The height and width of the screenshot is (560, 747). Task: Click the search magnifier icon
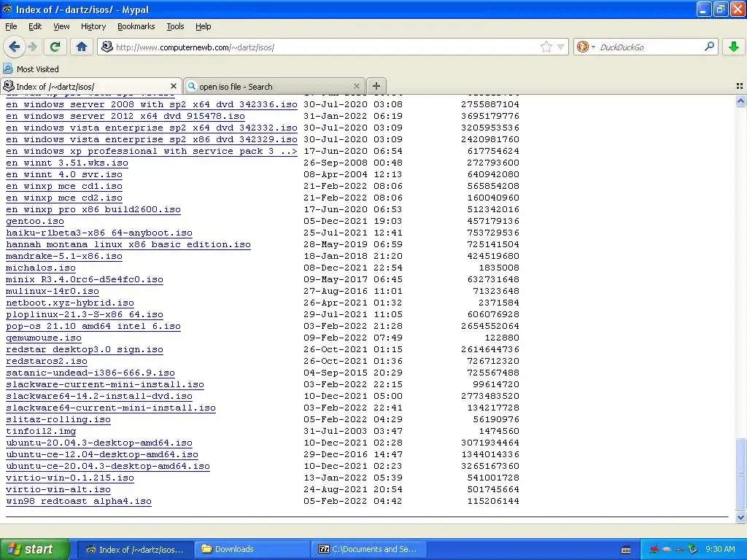tap(709, 46)
